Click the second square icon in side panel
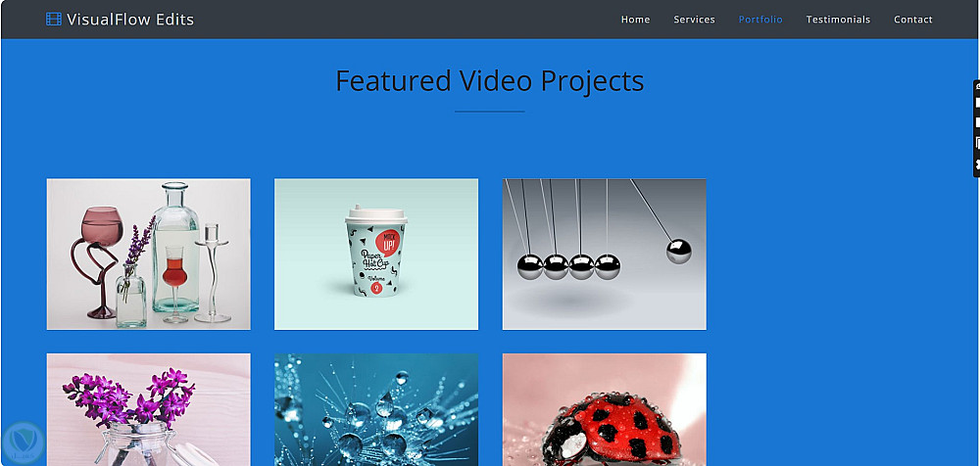 pos(977,103)
